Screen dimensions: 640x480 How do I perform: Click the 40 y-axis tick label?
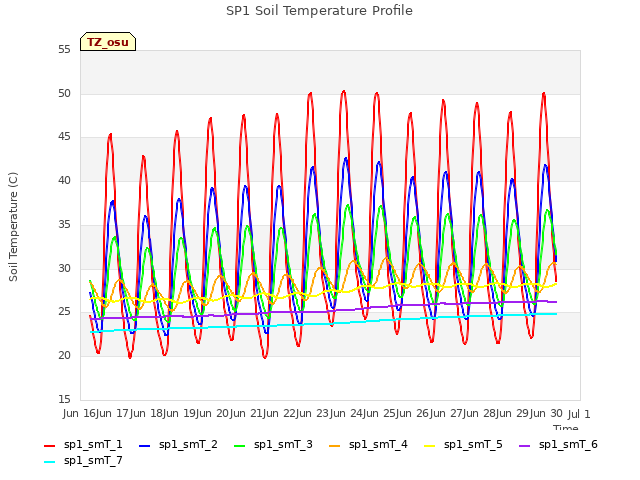click(64, 181)
